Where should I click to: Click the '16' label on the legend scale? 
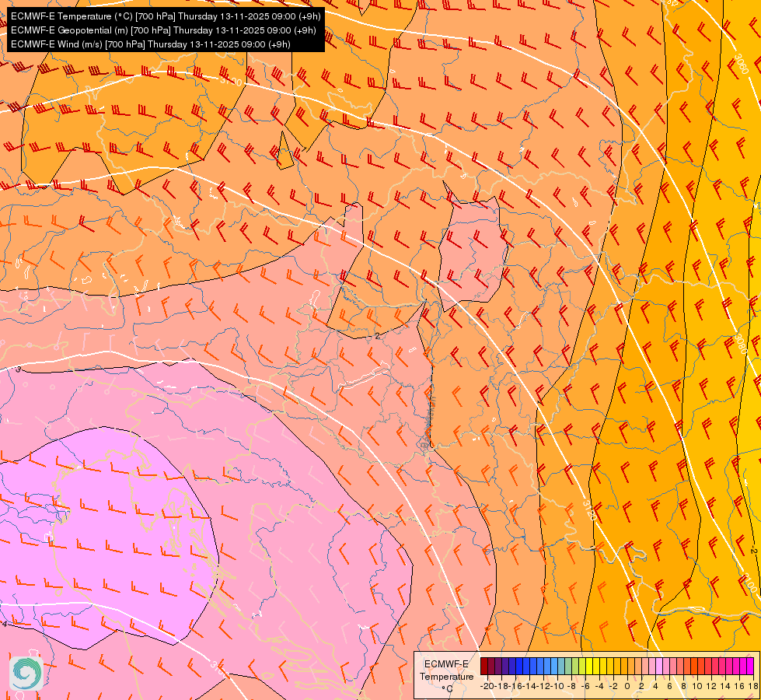739,686
